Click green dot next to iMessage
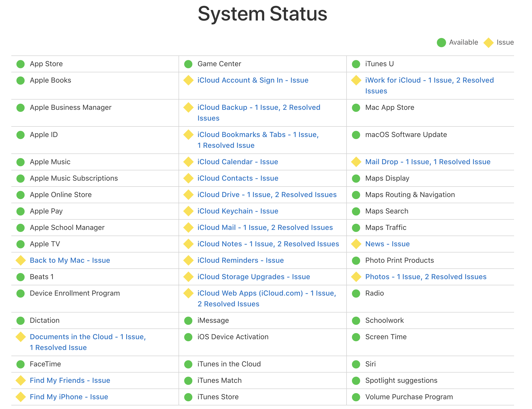Screen dimensions: 532x409 tap(188, 321)
